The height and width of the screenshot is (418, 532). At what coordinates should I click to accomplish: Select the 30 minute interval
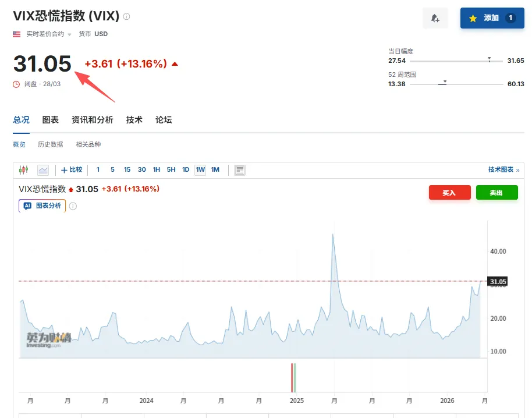142,169
